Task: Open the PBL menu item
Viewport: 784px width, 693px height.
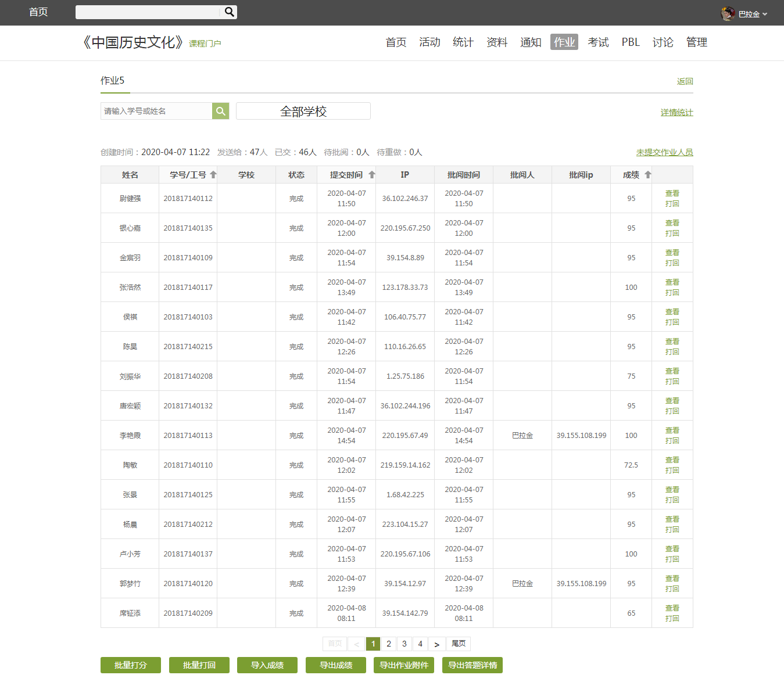Action: [631, 42]
